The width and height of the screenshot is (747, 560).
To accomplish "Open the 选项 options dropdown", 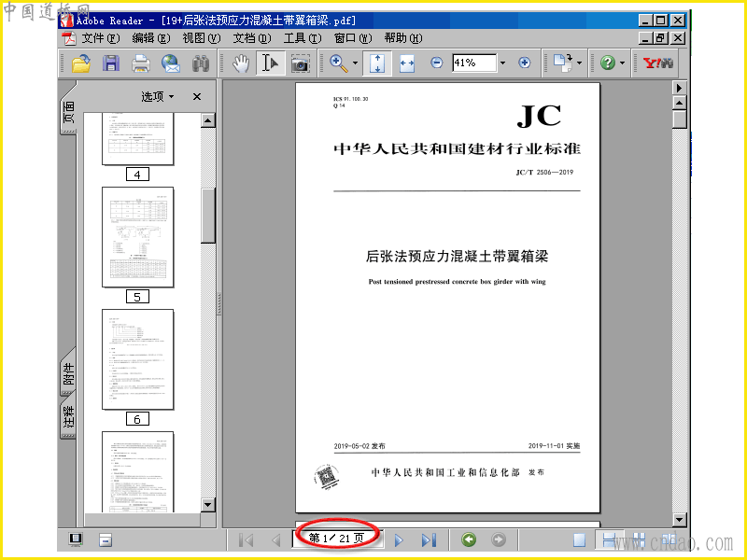I will coord(158,97).
